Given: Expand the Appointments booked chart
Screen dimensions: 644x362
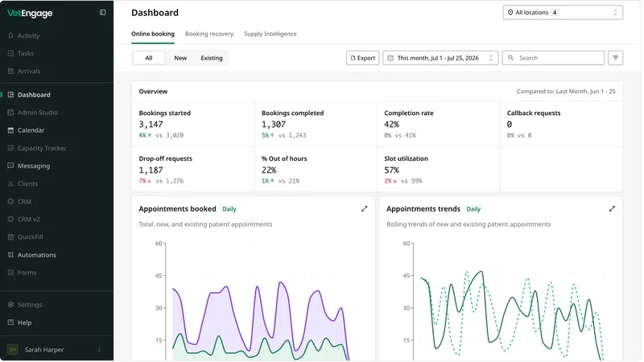Looking at the screenshot, I should tap(365, 209).
